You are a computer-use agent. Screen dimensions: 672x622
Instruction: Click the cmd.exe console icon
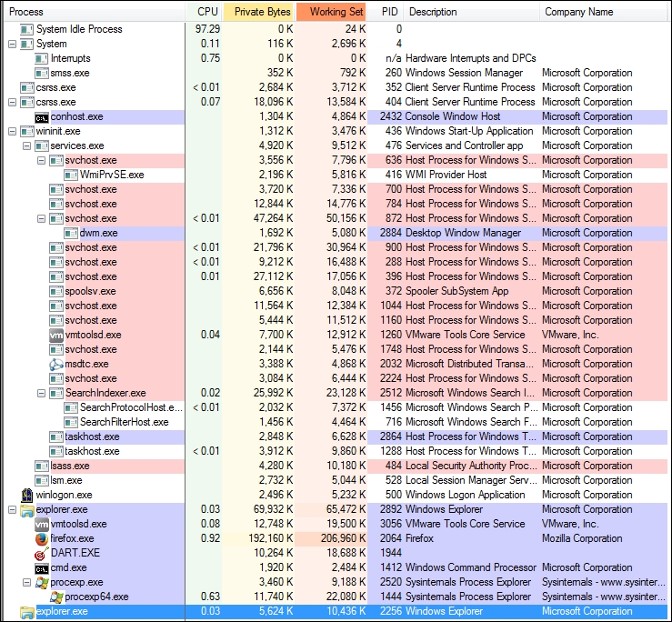click(x=42, y=568)
